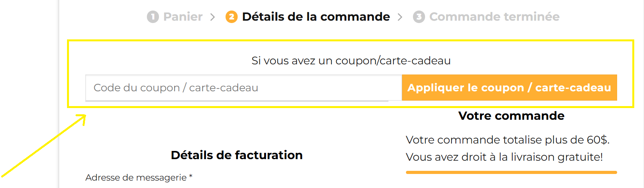Click the Votre commande heading
Viewport: 644px width, 188px height.
(x=511, y=116)
